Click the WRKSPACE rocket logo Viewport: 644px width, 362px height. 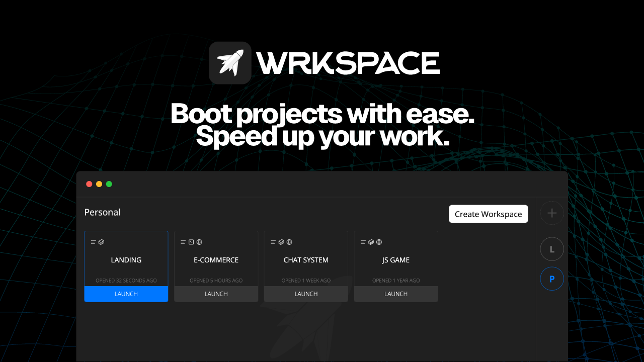[230, 62]
